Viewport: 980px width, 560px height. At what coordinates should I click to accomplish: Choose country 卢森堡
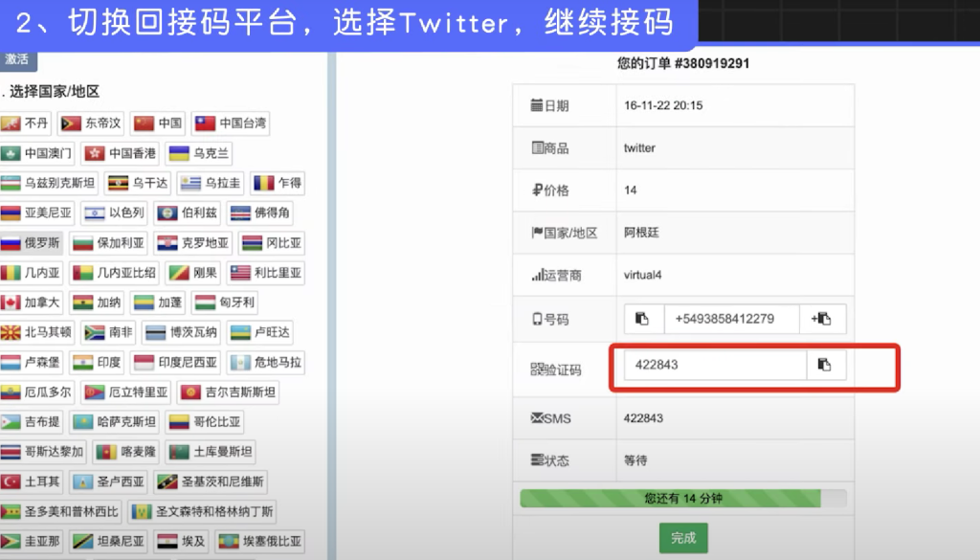pyautogui.click(x=31, y=363)
